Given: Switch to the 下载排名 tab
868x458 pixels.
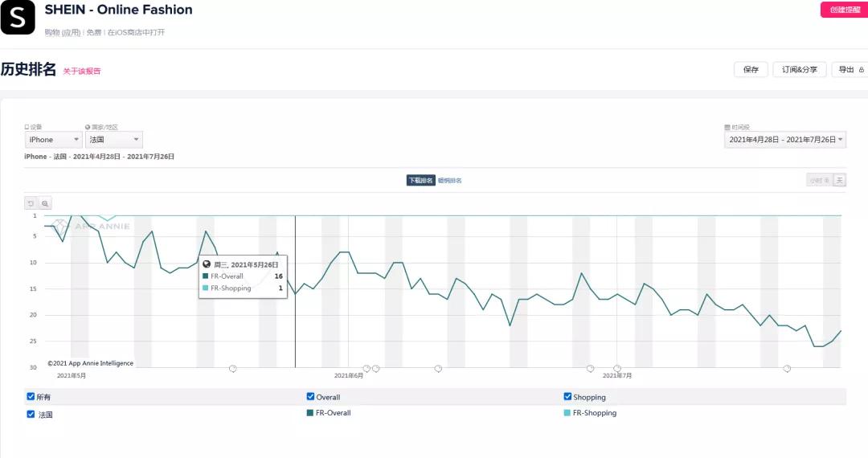Looking at the screenshot, I should pyautogui.click(x=420, y=181).
